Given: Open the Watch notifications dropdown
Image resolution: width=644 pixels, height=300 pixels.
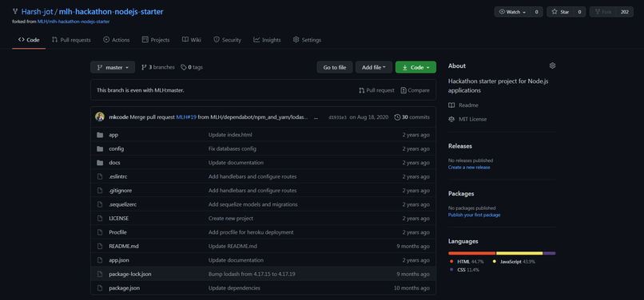Looking at the screenshot, I should point(513,12).
